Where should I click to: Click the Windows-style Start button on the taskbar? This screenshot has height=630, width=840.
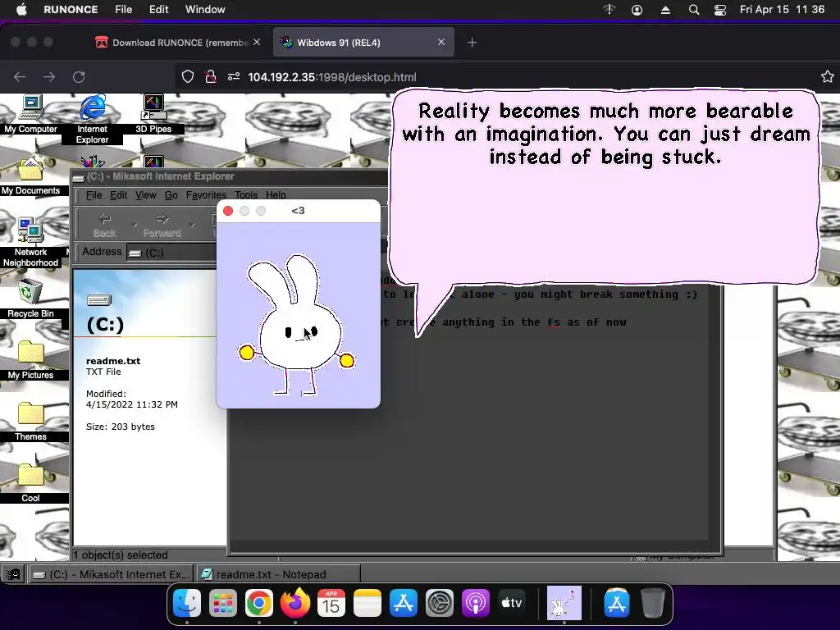point(13,574)
